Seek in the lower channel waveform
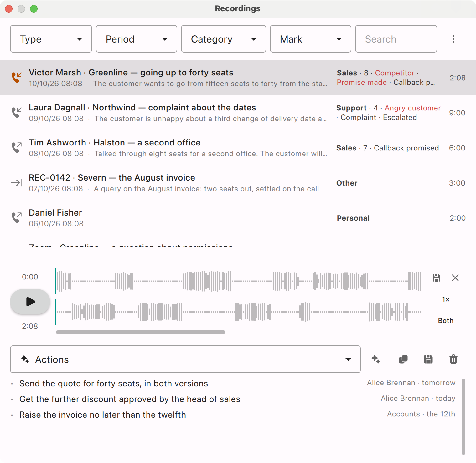The image size is (476, 463). click(238, 312)
